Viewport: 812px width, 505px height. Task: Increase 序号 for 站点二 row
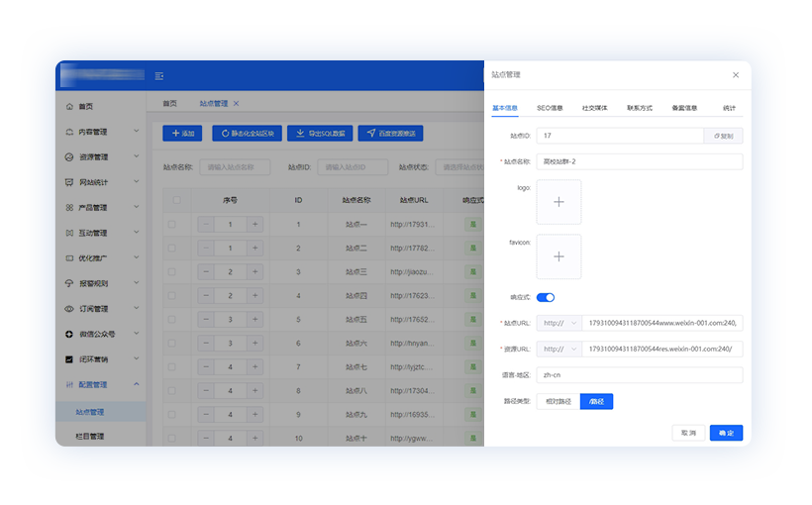click(x=254, y=249)
